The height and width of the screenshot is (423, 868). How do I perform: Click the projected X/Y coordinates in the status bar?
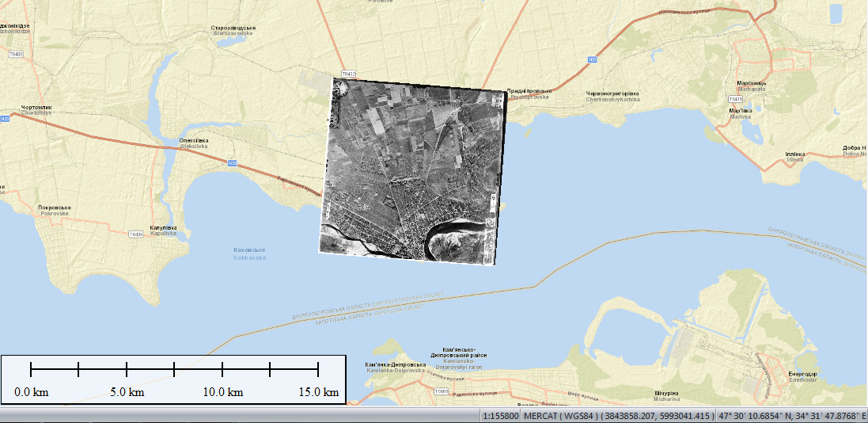pos(658,416)
